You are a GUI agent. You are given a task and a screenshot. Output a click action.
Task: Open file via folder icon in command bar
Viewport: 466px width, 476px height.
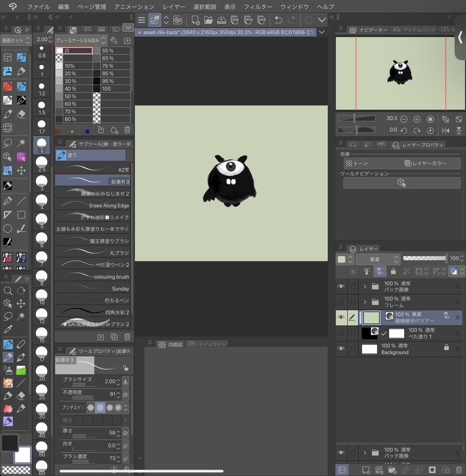click(x=209, y=20)
